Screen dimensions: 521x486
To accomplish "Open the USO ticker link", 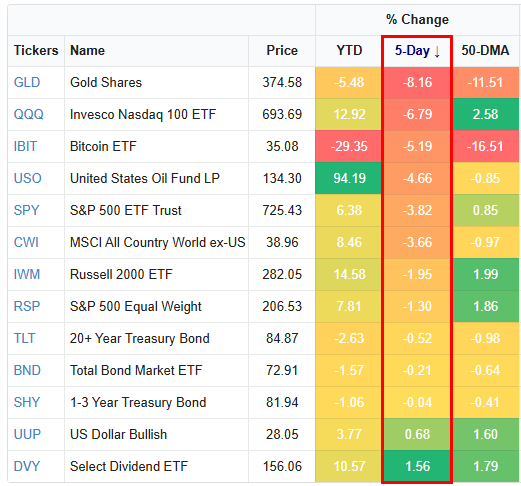I will point(27,178).
